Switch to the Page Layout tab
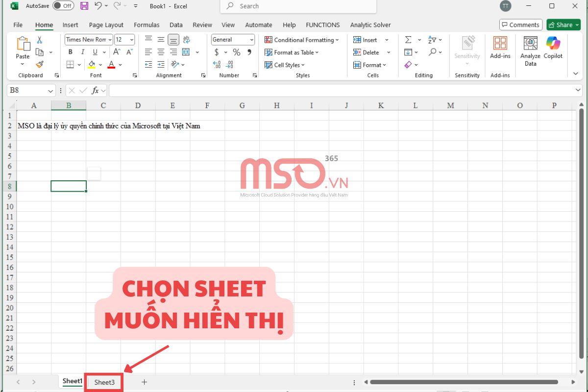The image size is (588, 392). pyautogui.click(x=106, y=25)
